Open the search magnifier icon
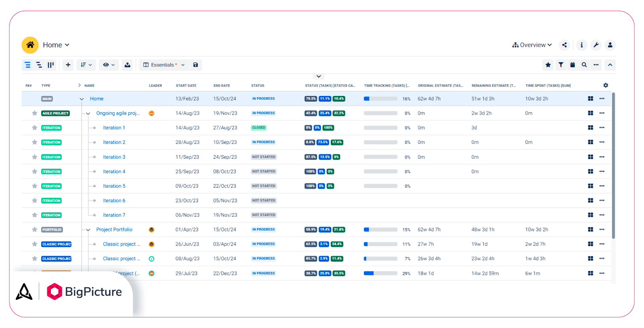644x328 pixels. click(584, 65)
